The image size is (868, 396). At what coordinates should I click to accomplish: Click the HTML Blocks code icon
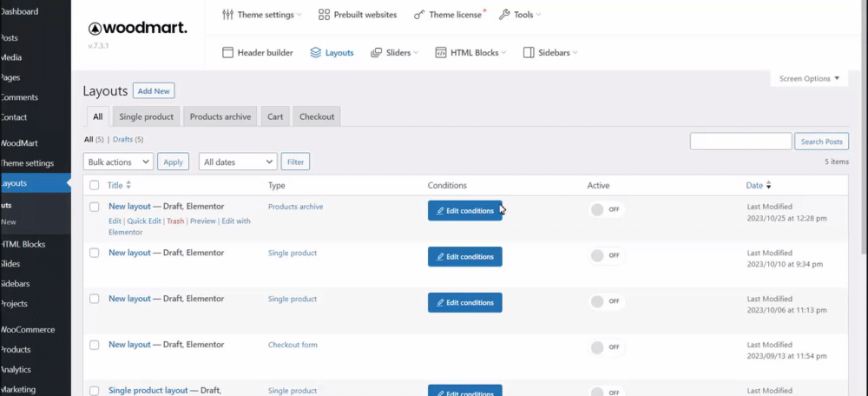coord(441,53)
